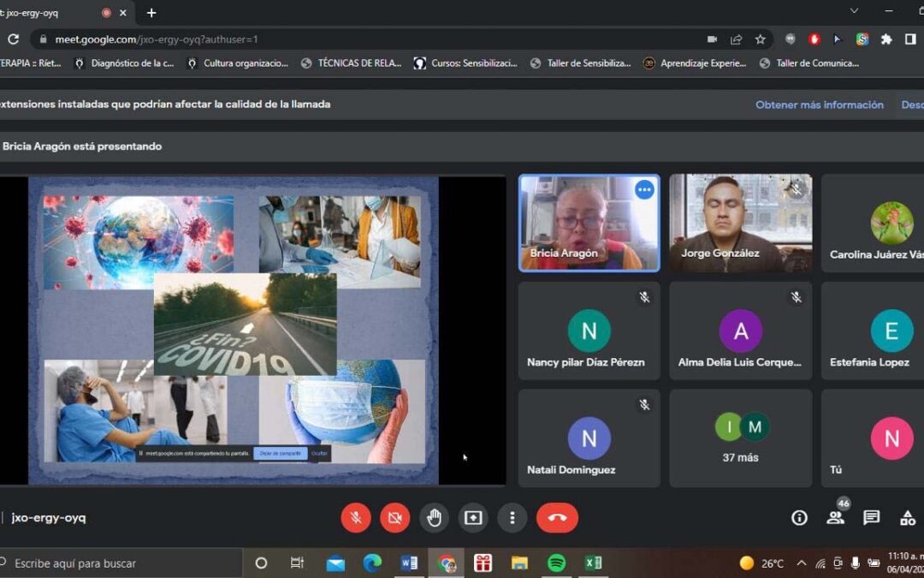Select the '37 más' participants tile
This screenshot has height=578, width=924.
(x=741, y=438)
